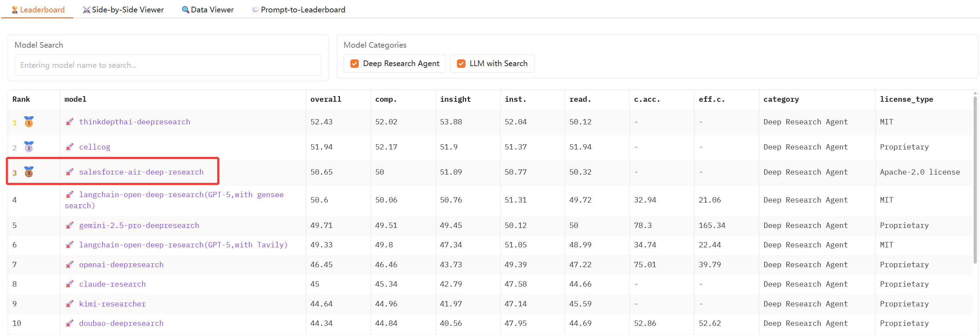Viewport: 980px width, 335px height.
Task: Click the bronze medal icon for rank 3
Action: [x=29, y=172]
